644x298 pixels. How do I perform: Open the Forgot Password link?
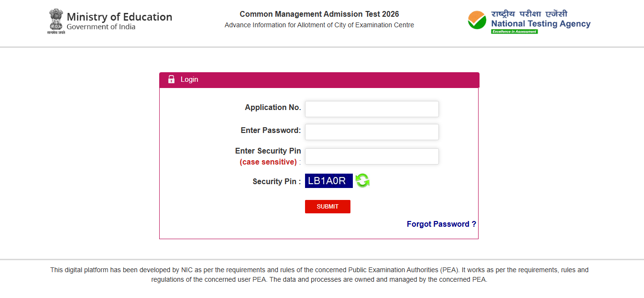click(x=441, y=224)
